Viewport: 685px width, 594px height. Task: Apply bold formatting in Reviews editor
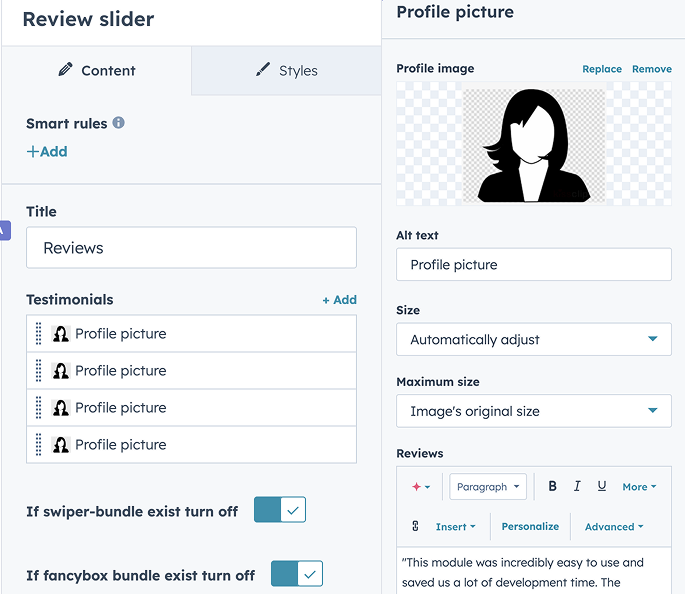click(x=552, y=486)
